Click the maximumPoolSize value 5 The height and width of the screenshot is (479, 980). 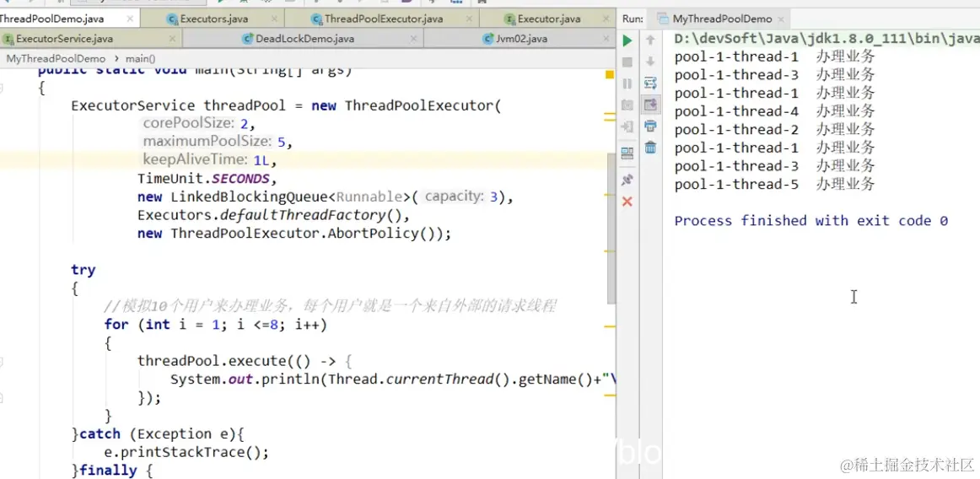[x=281, y=142]
